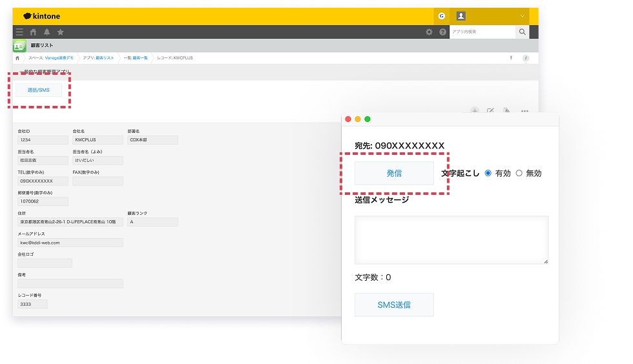Click the 通話/SMS button

(39, 90)
